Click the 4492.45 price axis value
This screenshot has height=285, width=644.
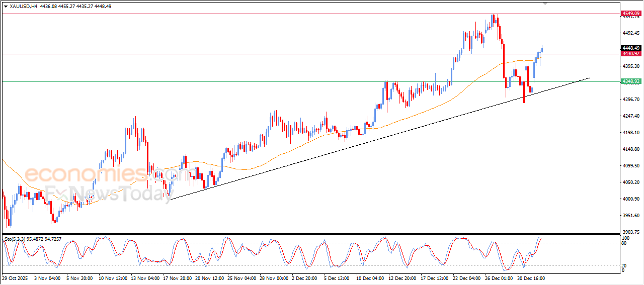[630, 33]
